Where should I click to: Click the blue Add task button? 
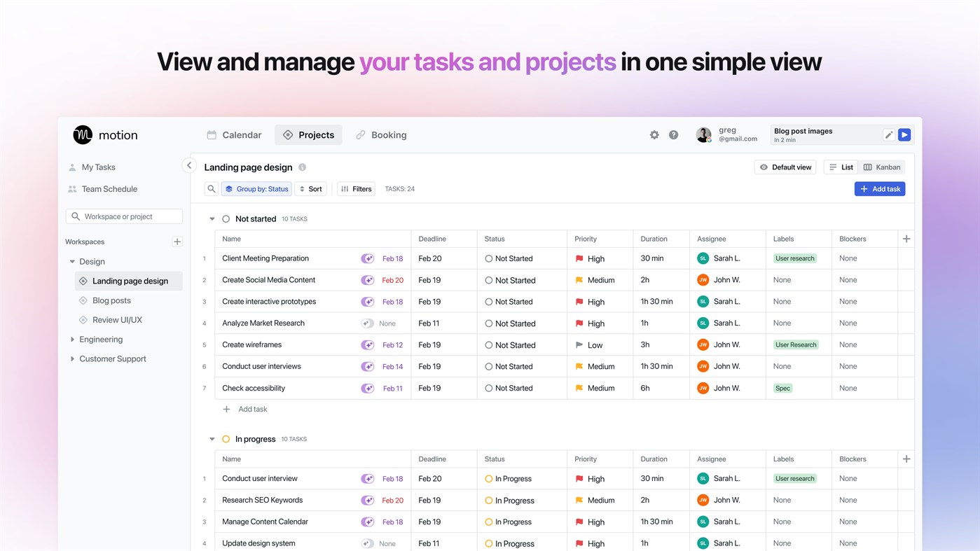pyautogui.click(x=879, y=188)
